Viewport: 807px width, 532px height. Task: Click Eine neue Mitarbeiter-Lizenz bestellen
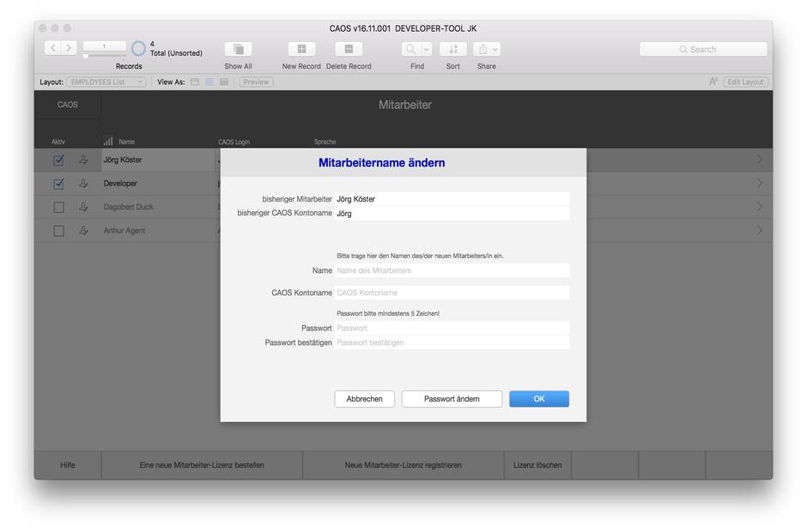[x=202, y=465]
